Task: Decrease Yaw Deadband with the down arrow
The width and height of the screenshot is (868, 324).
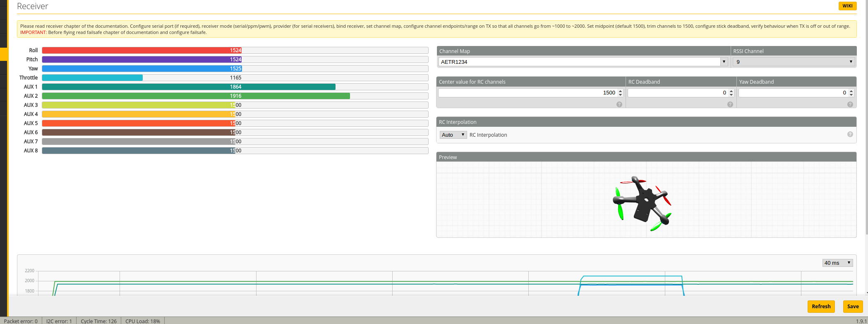Action: coord(851,95)
